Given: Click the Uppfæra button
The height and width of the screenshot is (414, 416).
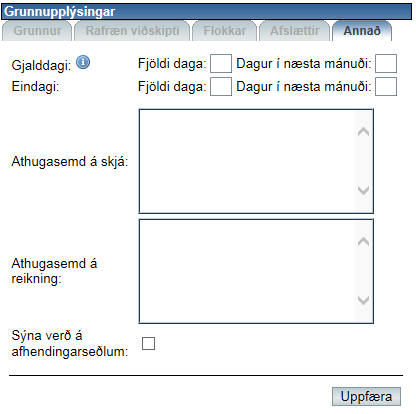Looking at the screenshot, I should tap(366, 397).
